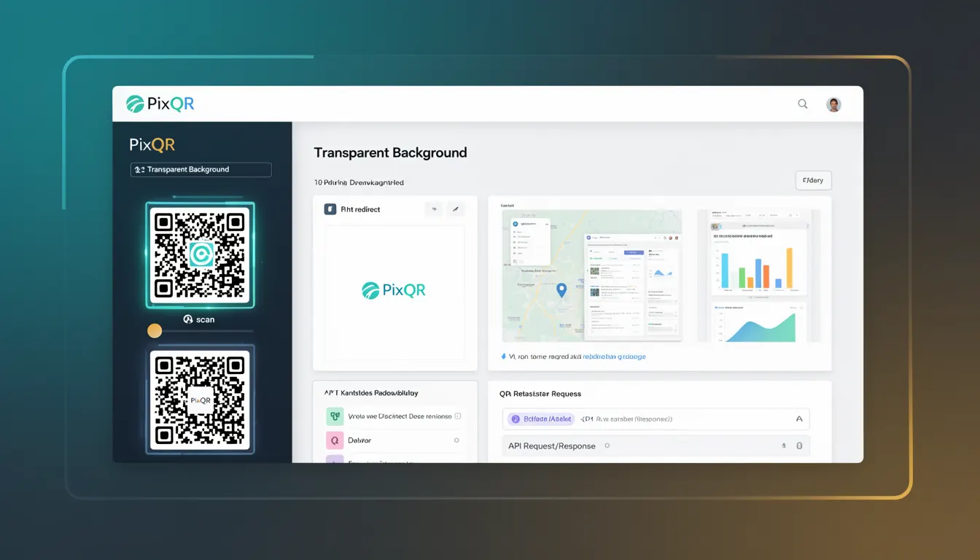Toggle the small checkbox on the first API row
This screenshot has height=560, width=980.
(x=458, y=416)
